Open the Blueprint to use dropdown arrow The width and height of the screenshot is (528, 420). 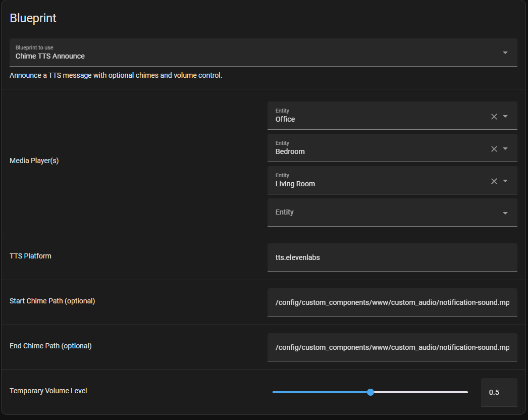(x=505, y=52)
